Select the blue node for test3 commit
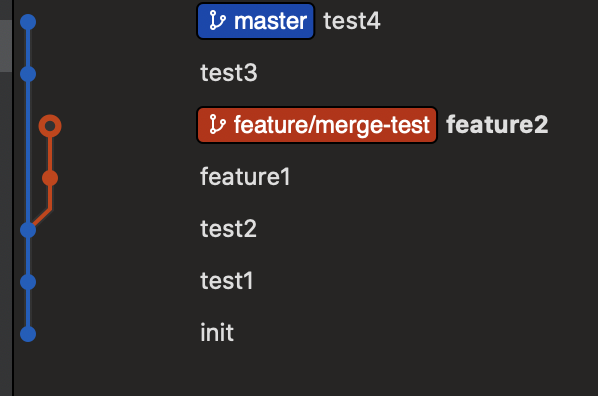 [28, 74]
